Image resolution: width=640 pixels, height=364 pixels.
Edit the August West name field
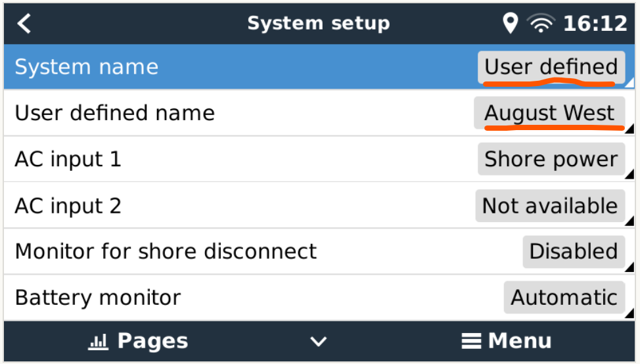point(549,112)
